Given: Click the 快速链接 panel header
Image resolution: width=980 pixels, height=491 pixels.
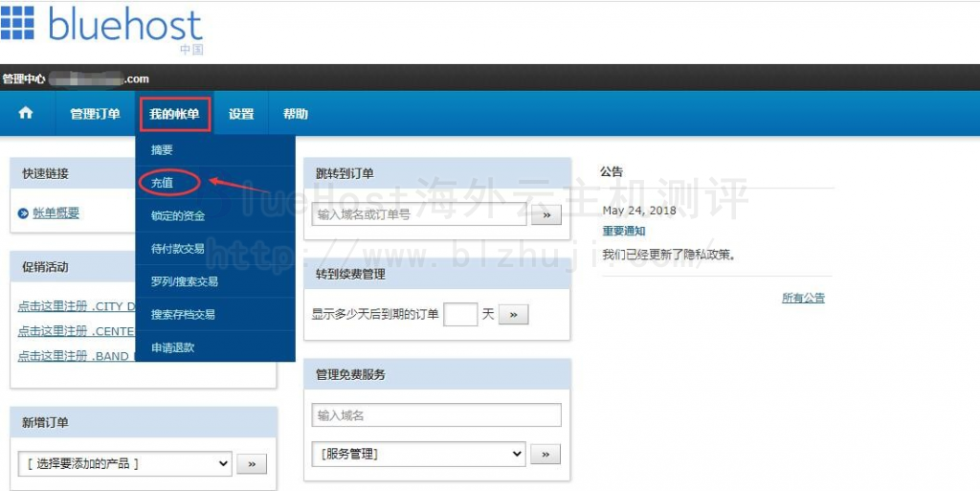Looking at the screenshot, I should [x=73, y=173].
